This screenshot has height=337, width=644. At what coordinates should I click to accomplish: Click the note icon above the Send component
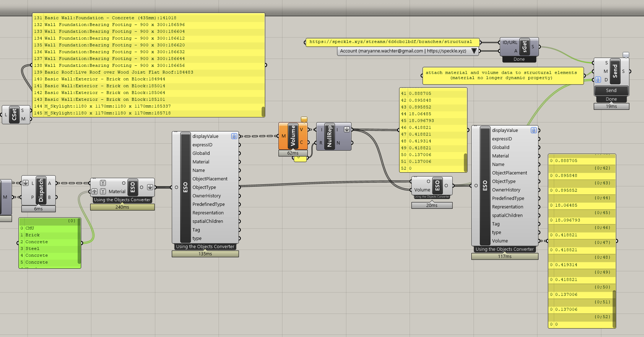(x=626, y=55)
